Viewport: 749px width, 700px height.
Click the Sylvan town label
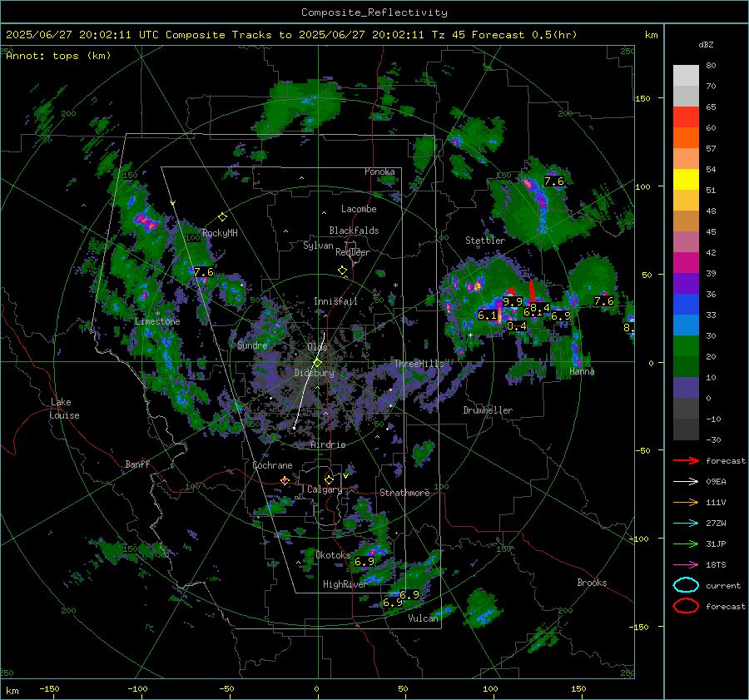318,246
